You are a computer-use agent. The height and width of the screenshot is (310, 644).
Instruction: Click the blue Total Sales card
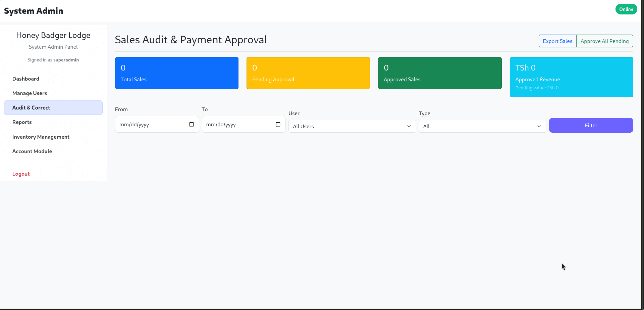click(176, 73)
